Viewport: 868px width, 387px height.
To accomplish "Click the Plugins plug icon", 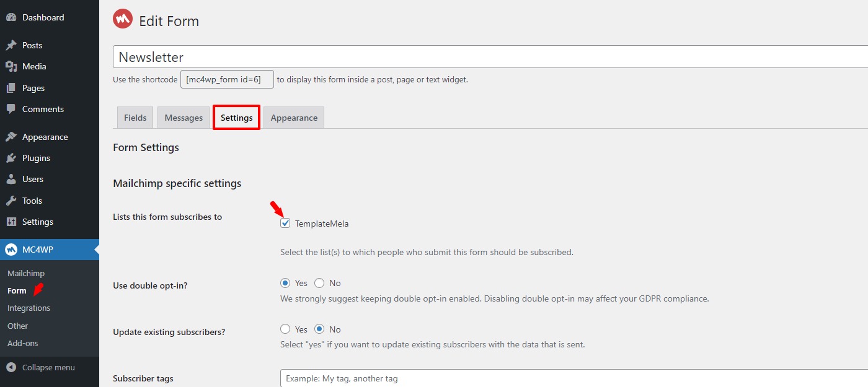I will click(11, 158).
